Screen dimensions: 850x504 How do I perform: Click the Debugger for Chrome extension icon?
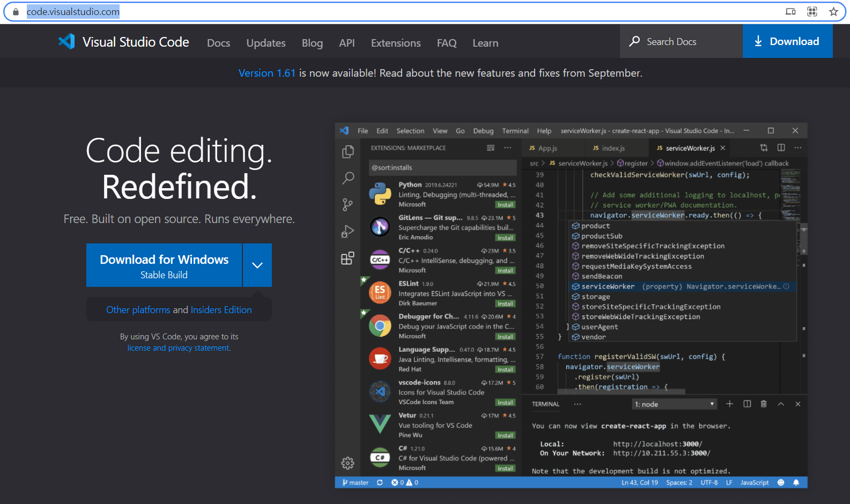(380, 325)
